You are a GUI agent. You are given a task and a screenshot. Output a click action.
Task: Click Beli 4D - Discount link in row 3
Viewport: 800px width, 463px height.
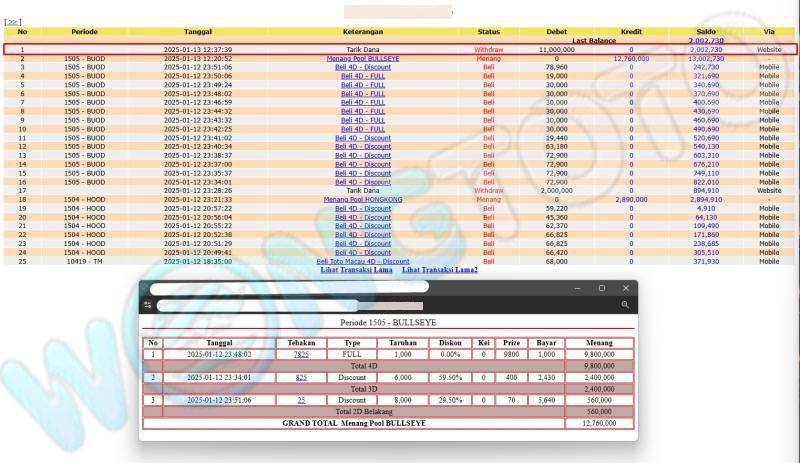pyautogui.click(x=362, y=67)
